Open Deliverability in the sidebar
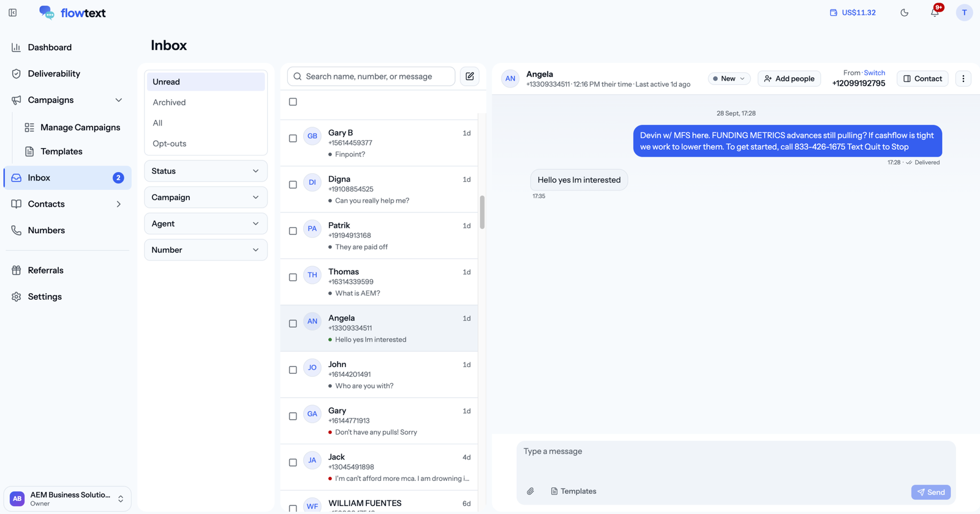This screenshot has width=980, height=514. point(67,74)
